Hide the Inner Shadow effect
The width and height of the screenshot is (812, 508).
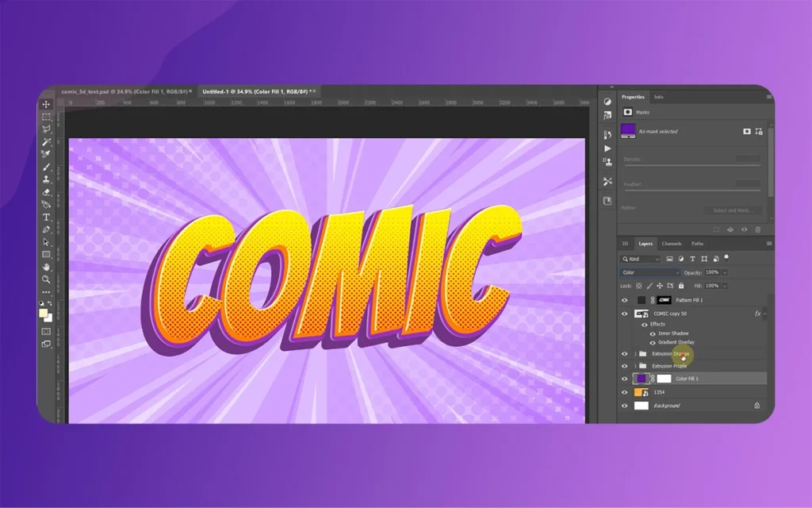pyautogui.click(x=653, y=334)
